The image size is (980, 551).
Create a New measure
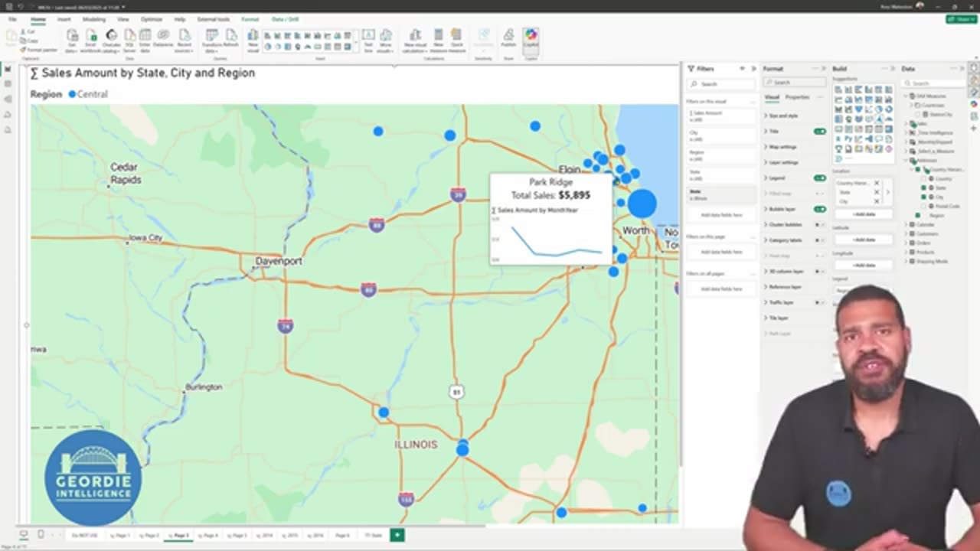(x=439, y=40)
